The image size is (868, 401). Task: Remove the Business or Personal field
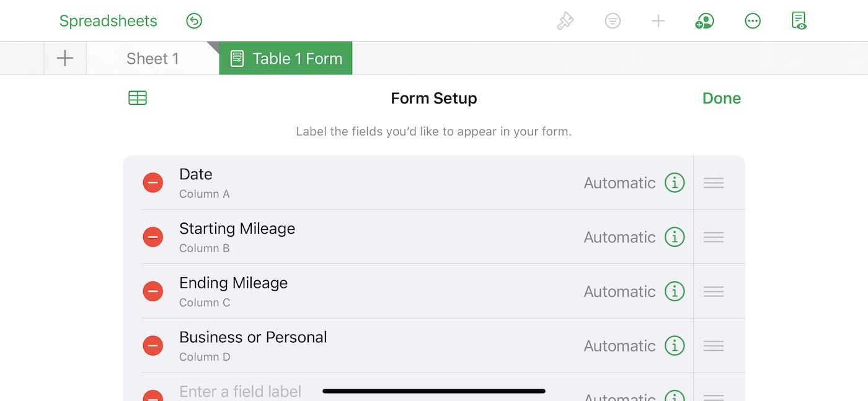pos(153,346)
